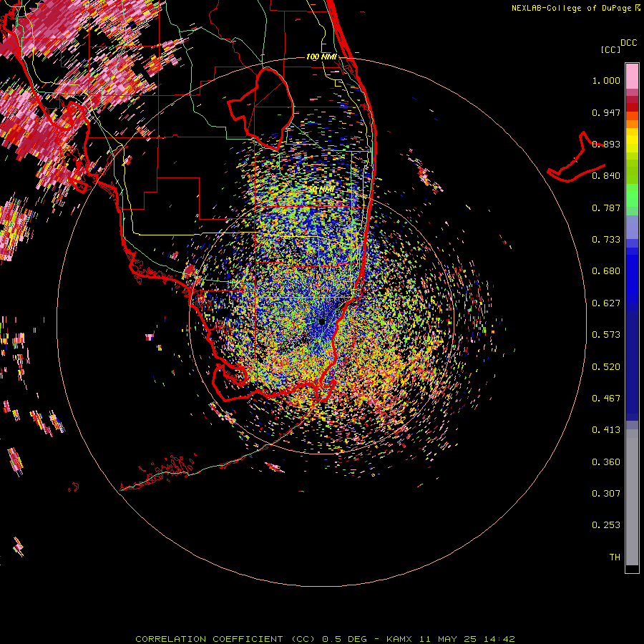Screen dimensions: 644x644
Task: Select the 0.253 legend value
Action: click(606, 525)
